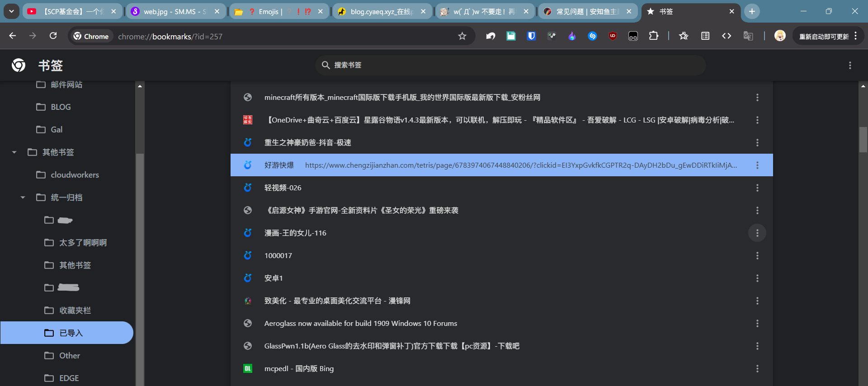
Task: Click the folder tree scrollbar thumb
Action: pyautogui.click(x=140, y=269)
